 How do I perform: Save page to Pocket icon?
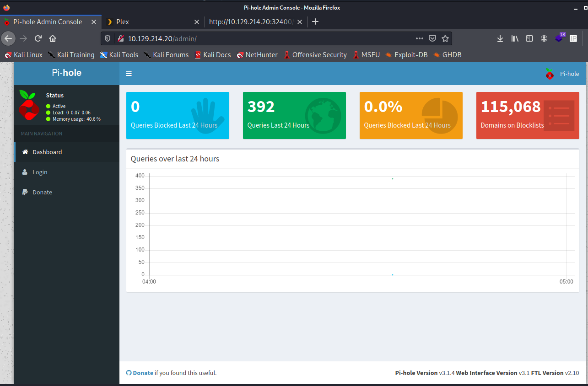432,38
